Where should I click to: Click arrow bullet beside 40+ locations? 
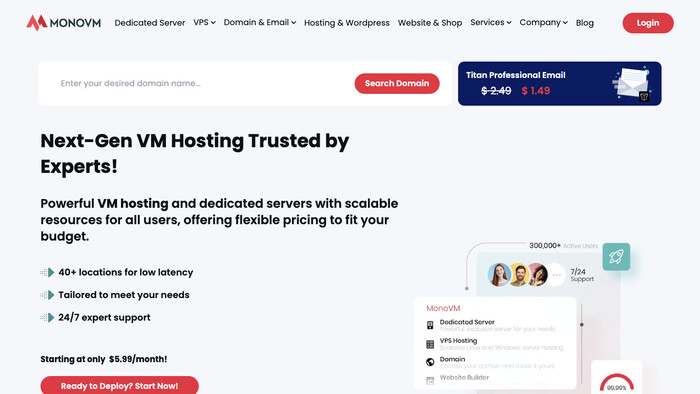coord(47,272)
